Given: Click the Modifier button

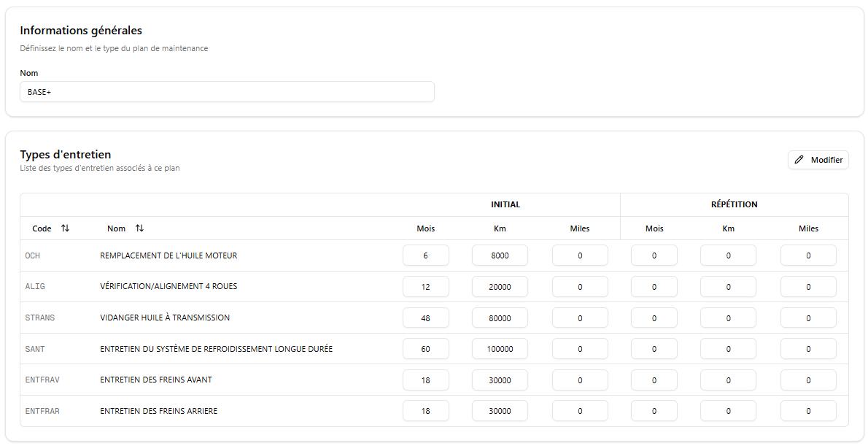Looking at the screenshot, I should (818, 160).
